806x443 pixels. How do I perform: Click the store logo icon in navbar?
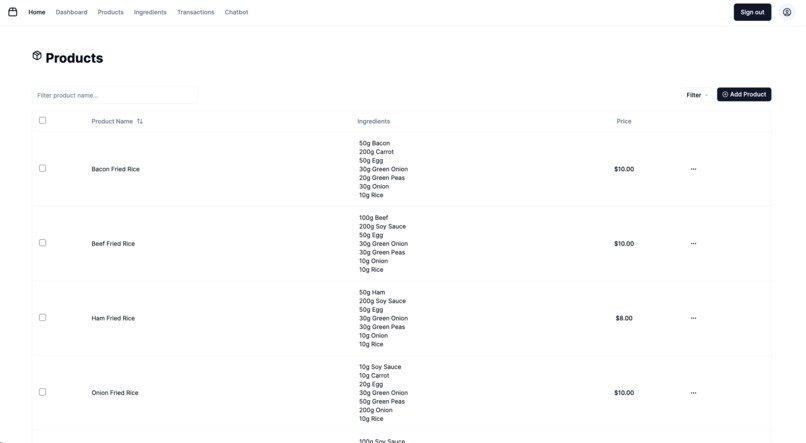pos(13,12)
